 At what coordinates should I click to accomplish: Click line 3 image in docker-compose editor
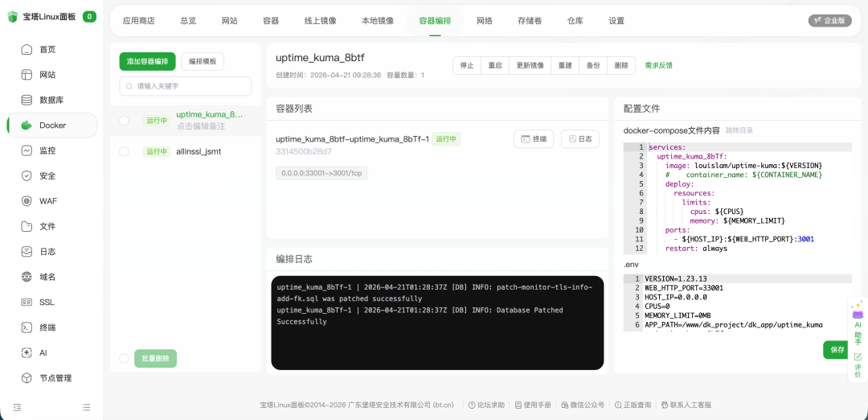click(743, 166)
